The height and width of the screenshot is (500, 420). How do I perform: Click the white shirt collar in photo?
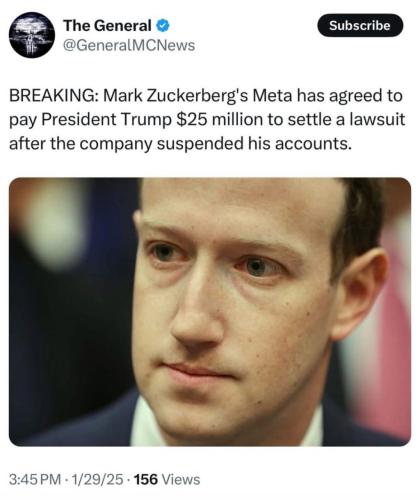(146, 423)
